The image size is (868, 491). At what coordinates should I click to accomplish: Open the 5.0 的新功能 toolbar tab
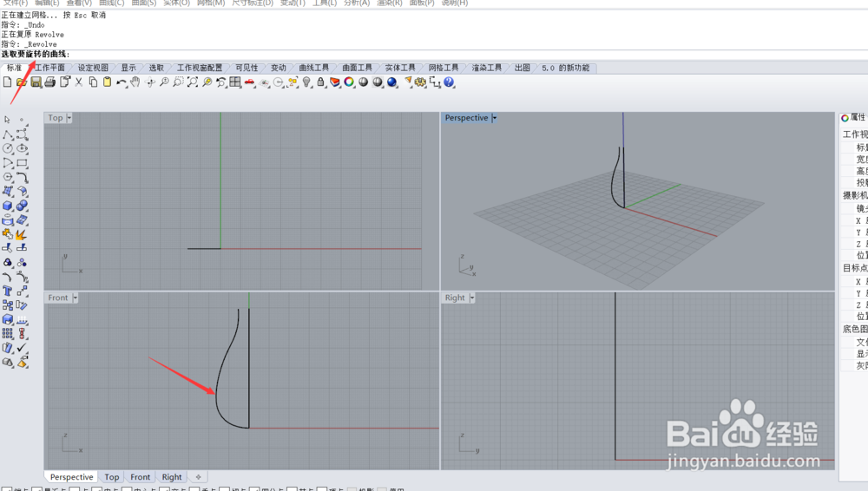click(566, 68)
